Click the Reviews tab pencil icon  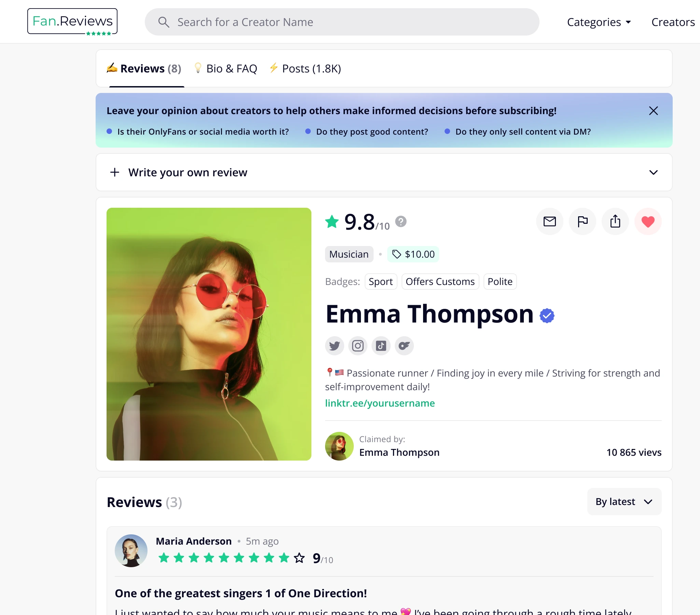(112, 68)
